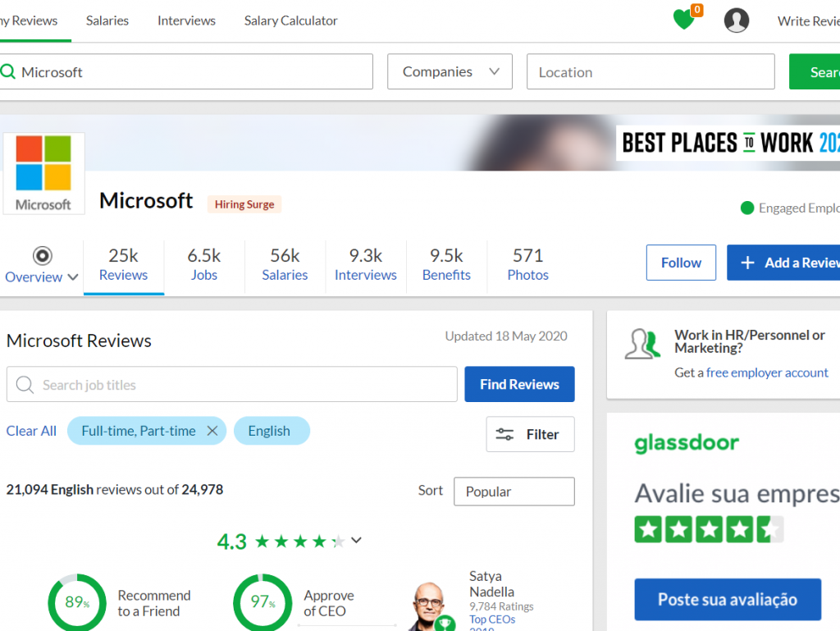Click the Overview target icon
The width and height of the screenshot is (840, 631).
click(x=43, y=255)
